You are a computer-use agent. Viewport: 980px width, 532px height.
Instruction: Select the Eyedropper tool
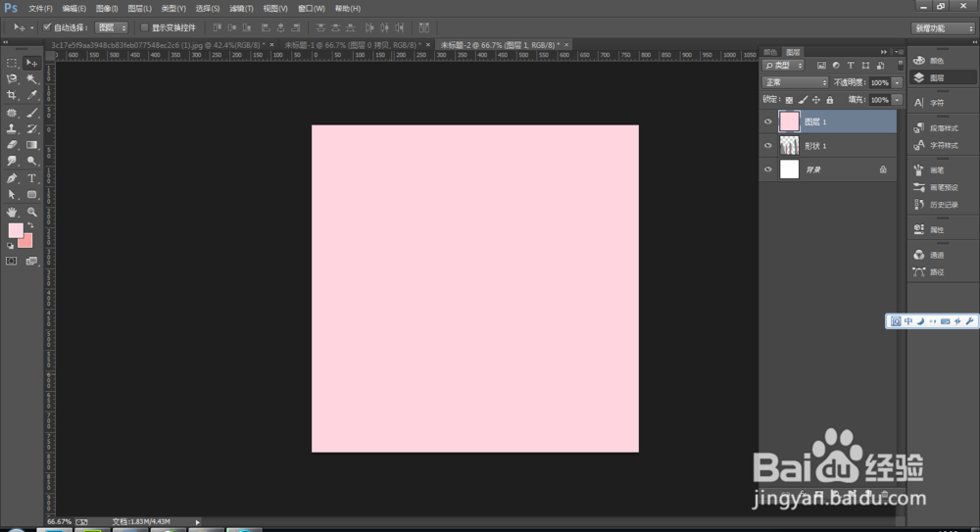[x=31, y=95]
